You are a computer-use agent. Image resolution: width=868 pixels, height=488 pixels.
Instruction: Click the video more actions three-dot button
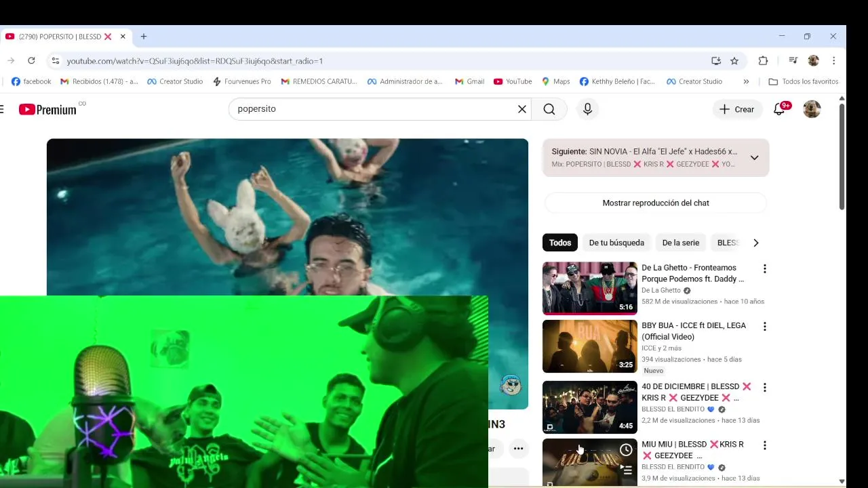click(518, 448)
